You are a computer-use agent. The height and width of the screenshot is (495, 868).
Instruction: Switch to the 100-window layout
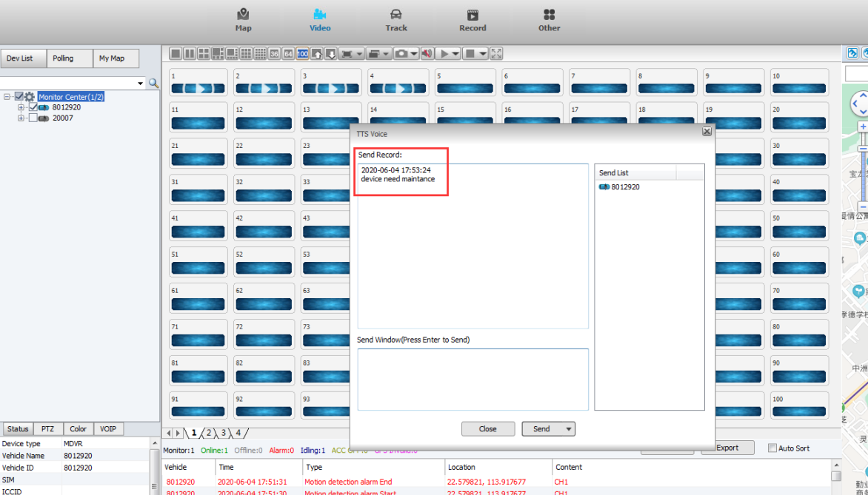(302, 54)
